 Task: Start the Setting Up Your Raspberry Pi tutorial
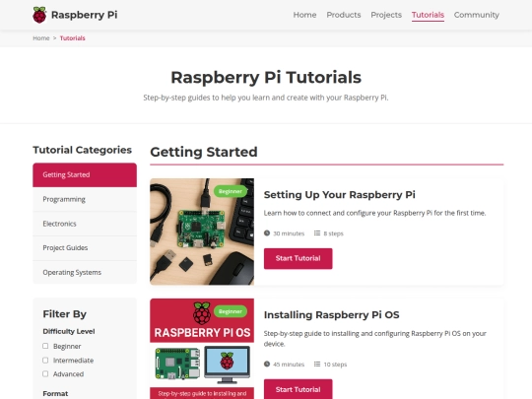click(x=298, y=258)
